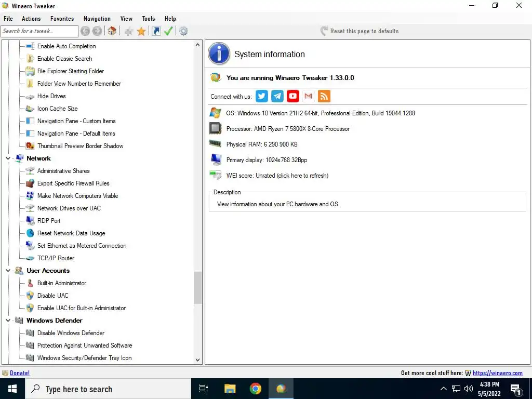The height and width of the screenshot is (399, 532).
Task: Open the RSS feed icon
Action: [x=324, y=96]
